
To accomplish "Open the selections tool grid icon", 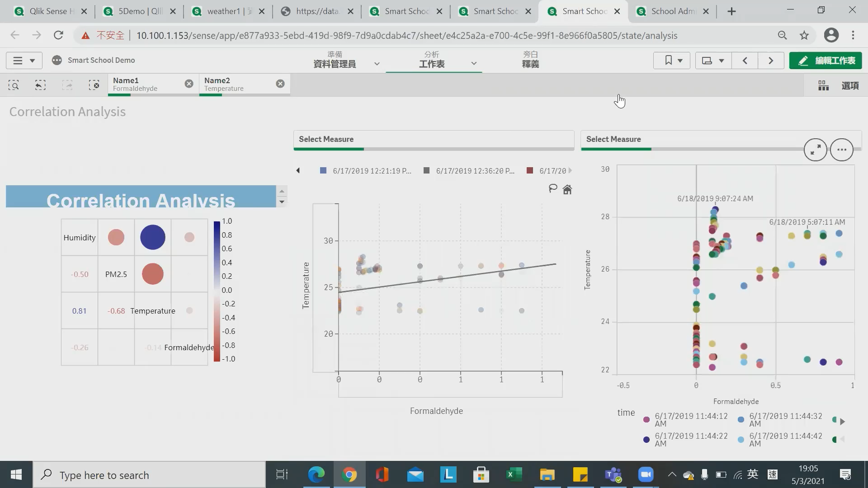I will [x=823, y=85].
